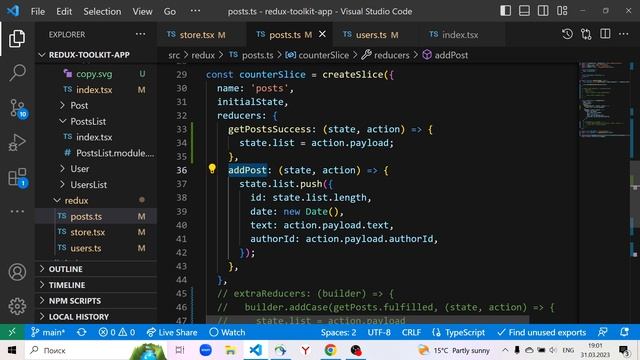Toggle the bottom panel layout icon
640x360 pixels.
coord(524,11)
